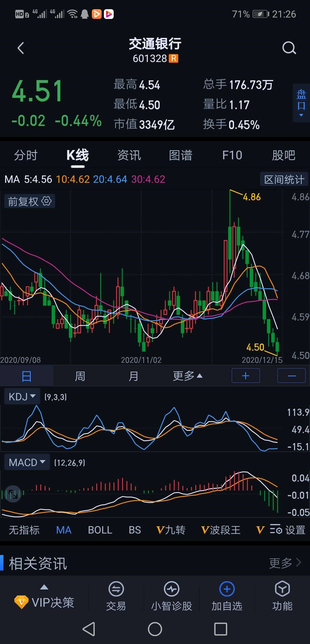Tap the 4.50 low marker on chart
The height and width of the screenshot is (644, 310).
[255, 347]
